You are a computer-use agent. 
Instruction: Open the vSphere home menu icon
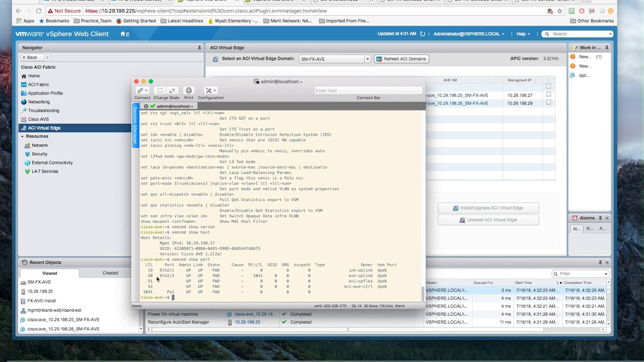pos(125,34)
